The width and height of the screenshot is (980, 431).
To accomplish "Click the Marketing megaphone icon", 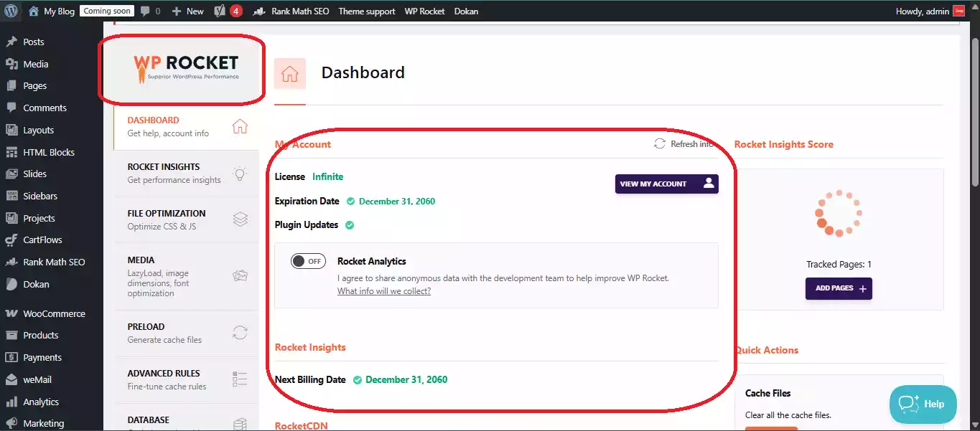I will 11,423.
